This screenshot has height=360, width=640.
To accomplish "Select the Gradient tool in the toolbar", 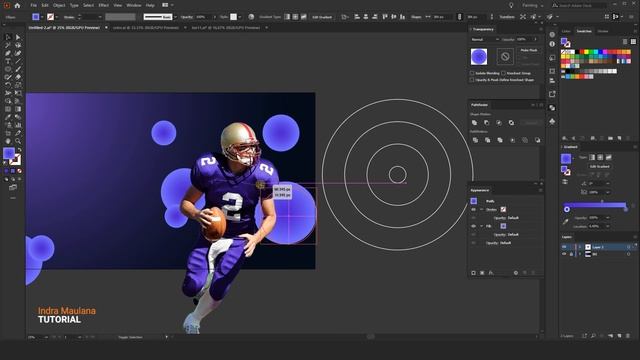I will [18, 109].
